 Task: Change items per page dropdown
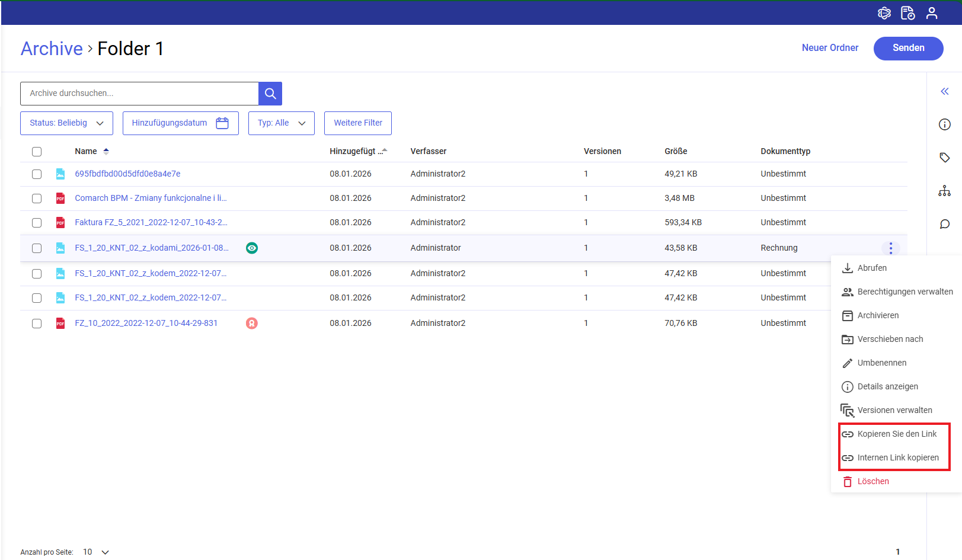point(96,552)
